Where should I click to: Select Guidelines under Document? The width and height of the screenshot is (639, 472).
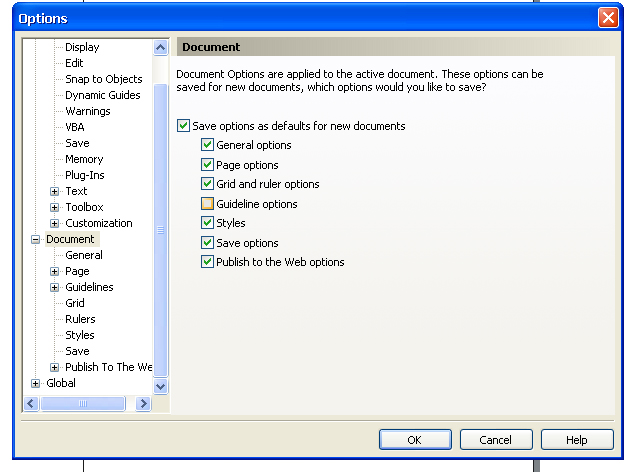pos(89,287)
